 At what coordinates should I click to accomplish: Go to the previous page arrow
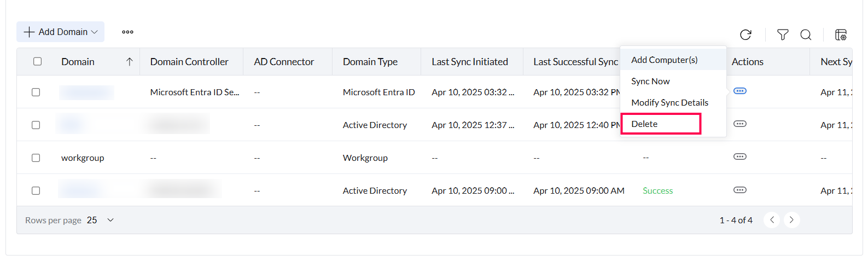(772, 220)
